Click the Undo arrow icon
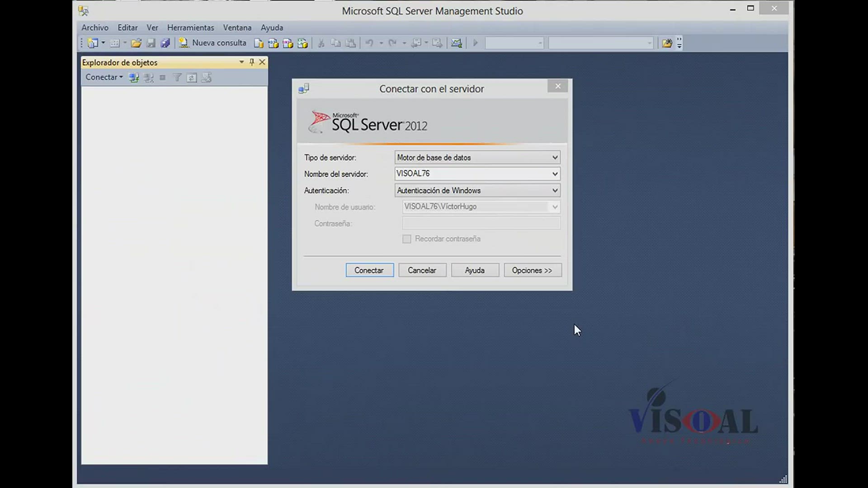This screenshot has width=868, height=488. (x=369, y=43)
